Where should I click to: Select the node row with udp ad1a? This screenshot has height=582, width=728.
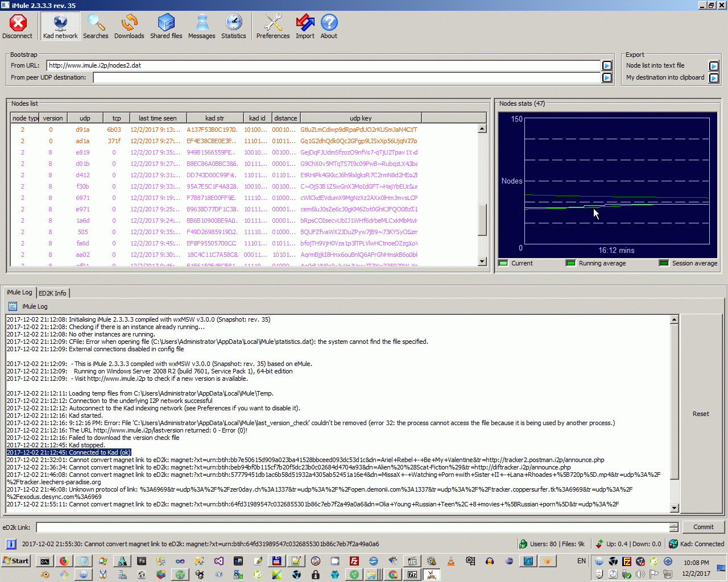[x=244, y=141]
